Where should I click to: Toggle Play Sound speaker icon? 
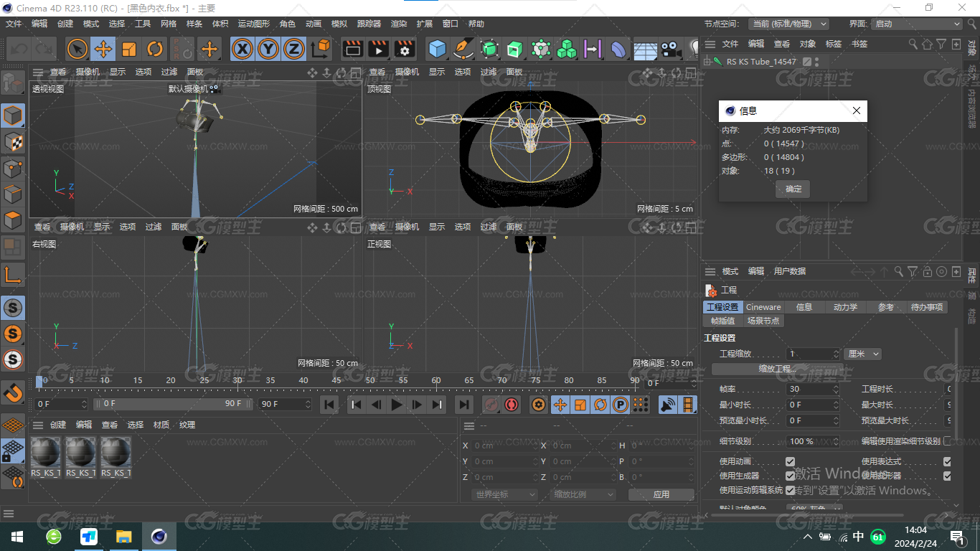[x=668, y=405]
